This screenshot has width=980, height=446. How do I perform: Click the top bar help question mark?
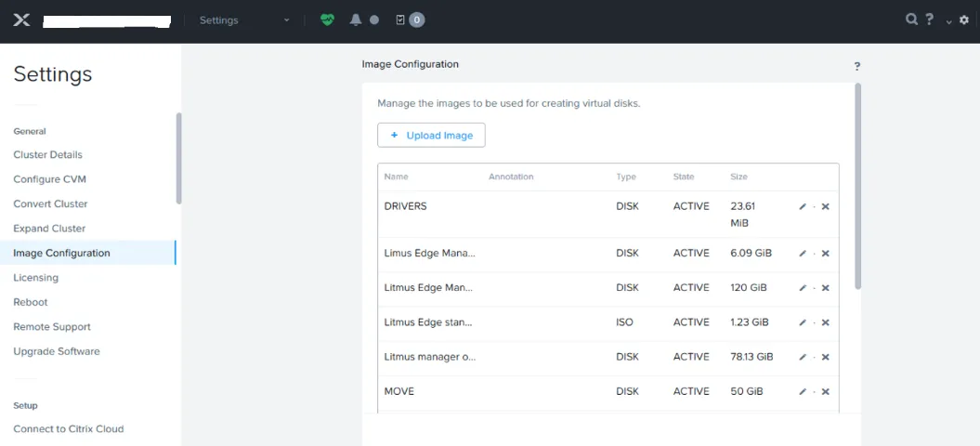click(x=930, y=20)
